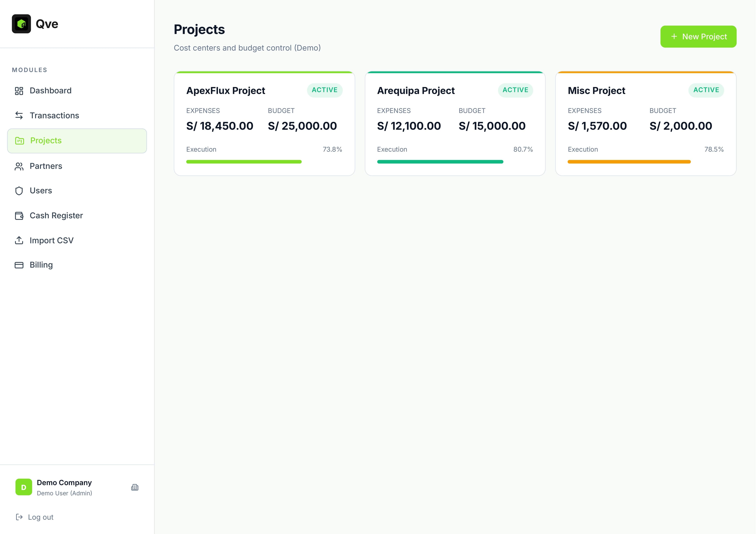Open the Partners module

(46, 166)
